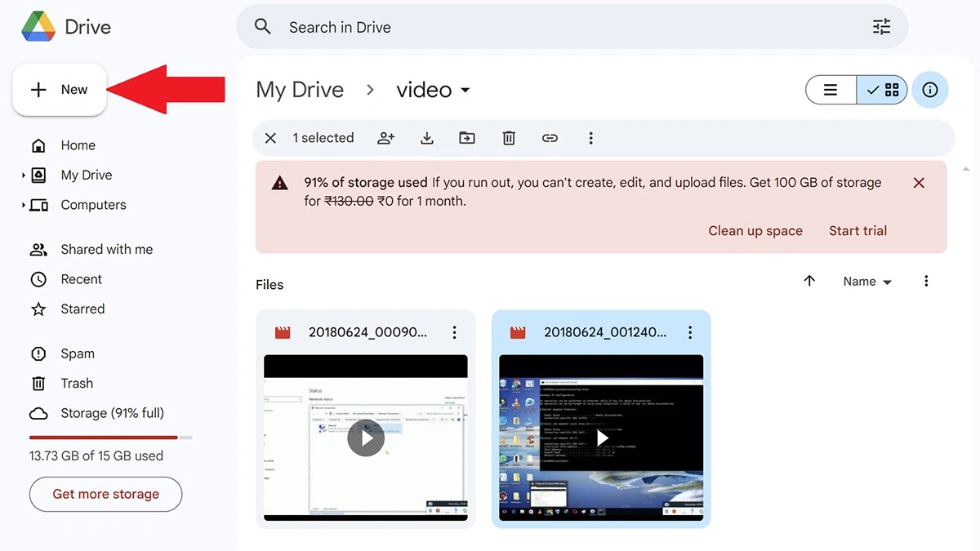Delete the selected video
The width and height of the screenshot is (980, 551).
tap(508, 137)
